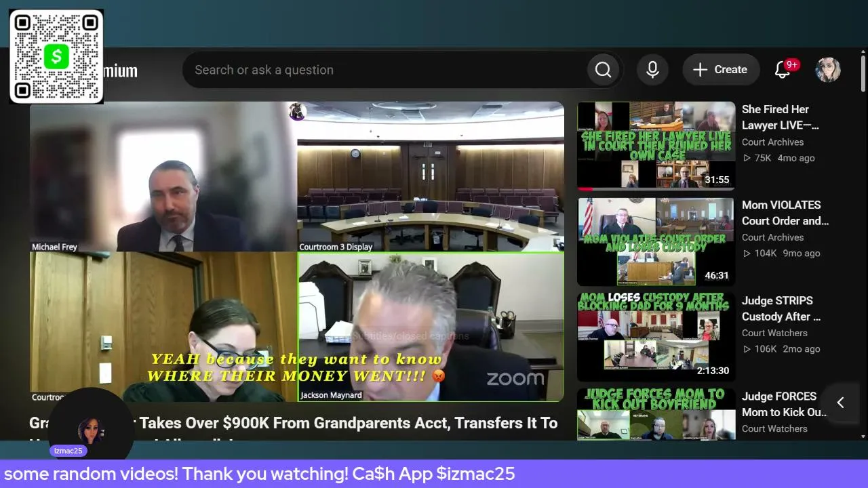Click the 2:13:30 duration badge
Viewport: 868px width, 488px height.
point(713,371)
